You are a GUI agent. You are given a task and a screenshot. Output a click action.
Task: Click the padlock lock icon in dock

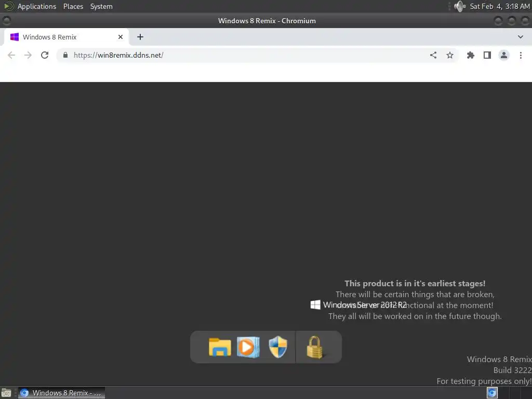click(315, 347)
